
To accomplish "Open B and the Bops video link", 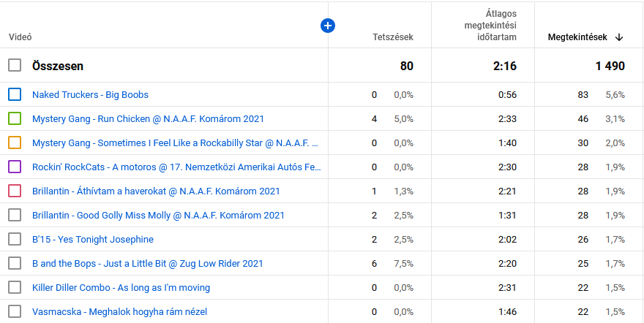I will (147, 264).
